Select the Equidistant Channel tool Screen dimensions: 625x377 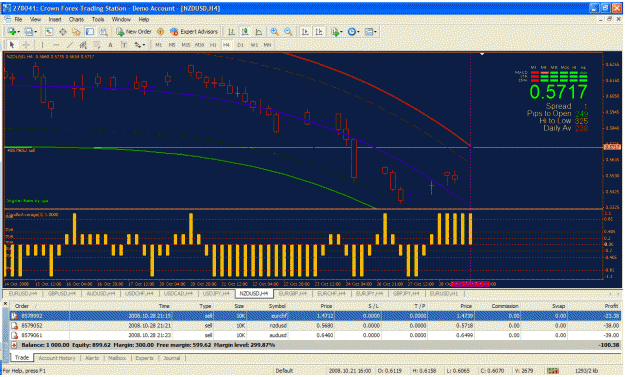(x=83, y=45)
